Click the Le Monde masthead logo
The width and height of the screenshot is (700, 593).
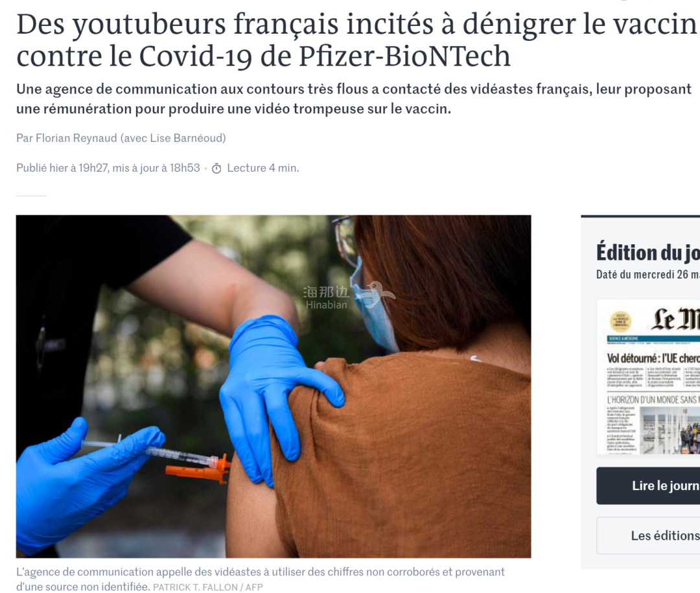point(675,319)
